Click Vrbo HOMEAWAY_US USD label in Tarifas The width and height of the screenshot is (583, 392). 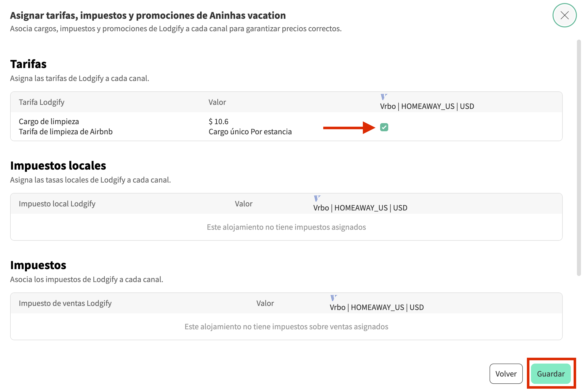click(x=427, y=106)
